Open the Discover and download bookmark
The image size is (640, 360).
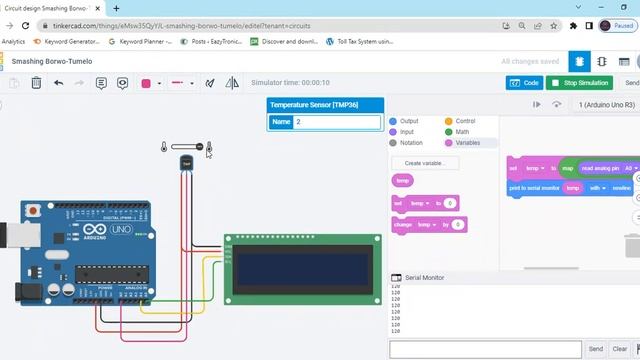(284, 42)
